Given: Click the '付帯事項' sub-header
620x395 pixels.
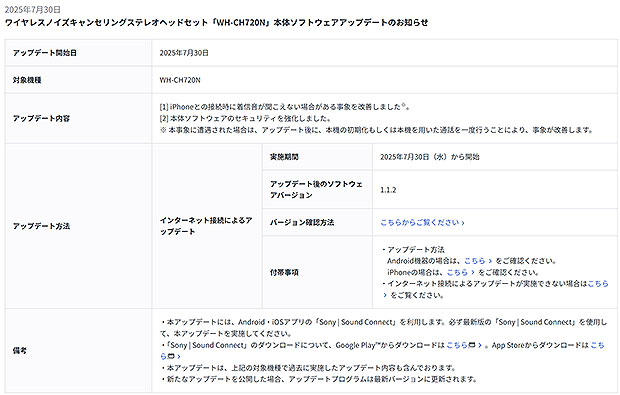Looking at the screenshot, I should click(317, 272).
